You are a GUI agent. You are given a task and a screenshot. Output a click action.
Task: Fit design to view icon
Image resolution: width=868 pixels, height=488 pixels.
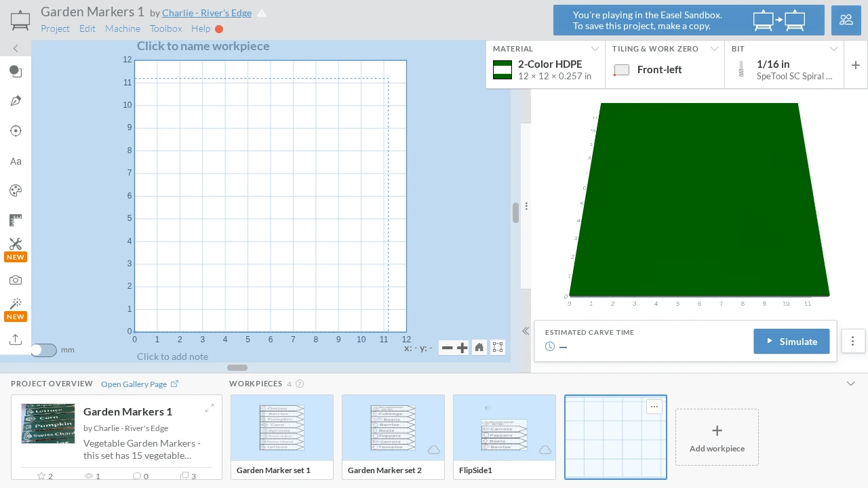[498, 348]
